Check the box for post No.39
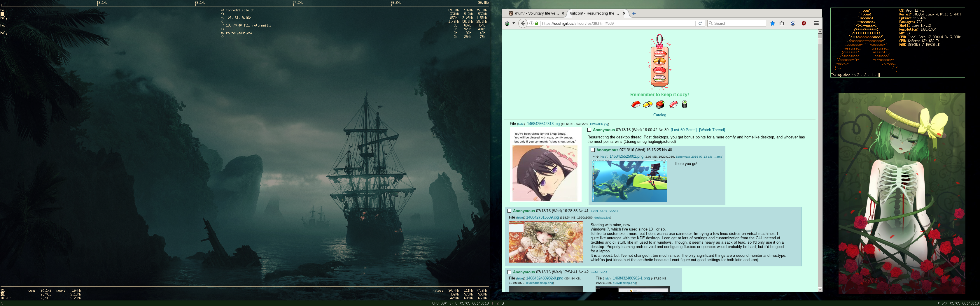980x306 pixels. coord(589,130)
